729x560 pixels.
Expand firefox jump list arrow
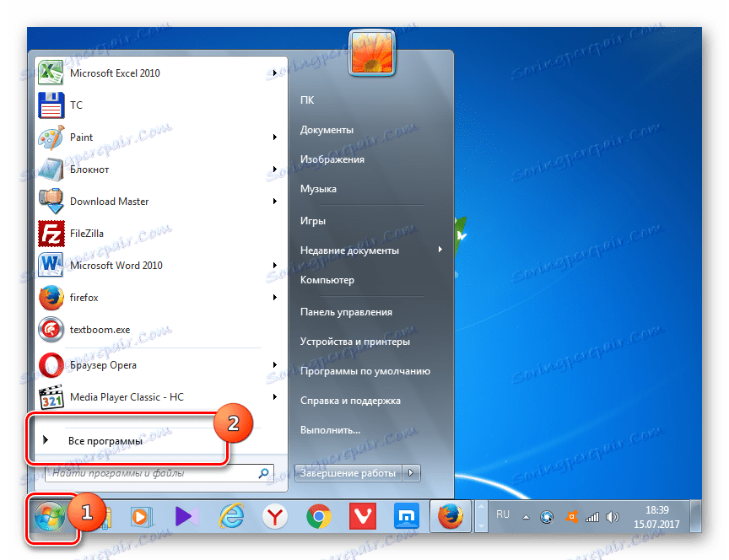pos(275,298)
